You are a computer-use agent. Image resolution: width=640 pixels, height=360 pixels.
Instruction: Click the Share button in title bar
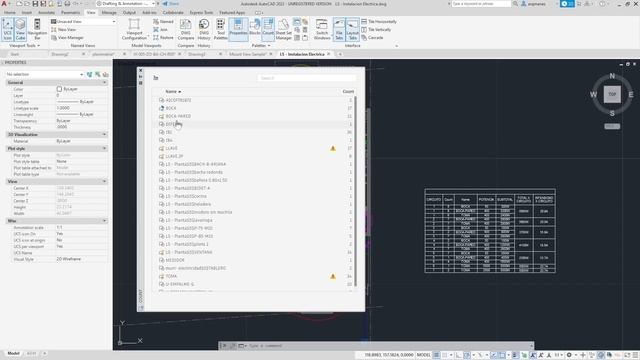[x=171, y=4]
